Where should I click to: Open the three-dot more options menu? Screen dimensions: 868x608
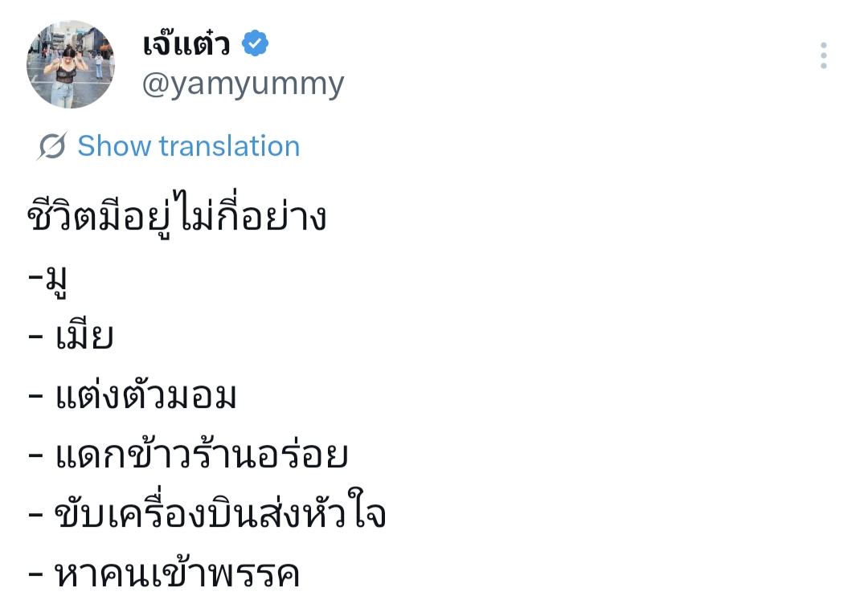coord(823,54)
